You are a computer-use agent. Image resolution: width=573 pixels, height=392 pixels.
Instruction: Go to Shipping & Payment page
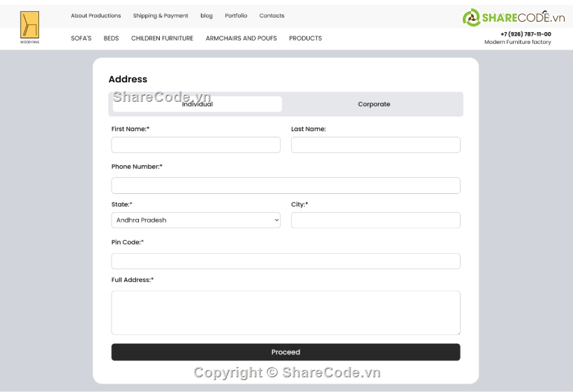pyautogui.click(x=161, y=15)
